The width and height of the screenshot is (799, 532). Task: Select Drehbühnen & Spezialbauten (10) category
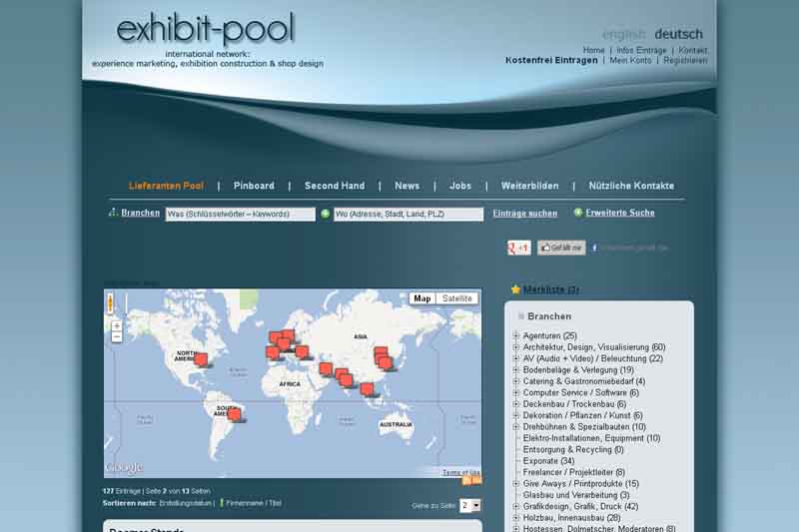[584, 426]
